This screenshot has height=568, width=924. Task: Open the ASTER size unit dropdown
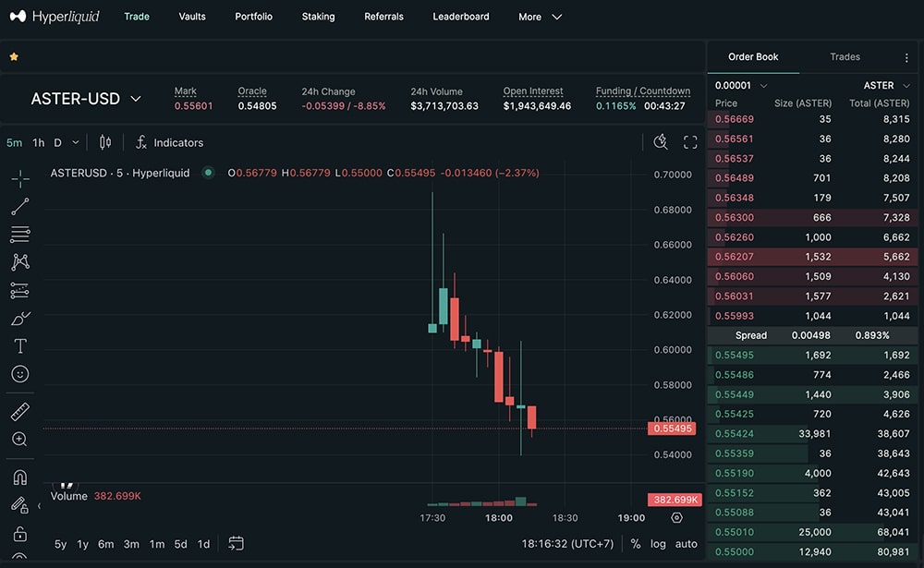(887, 86)
